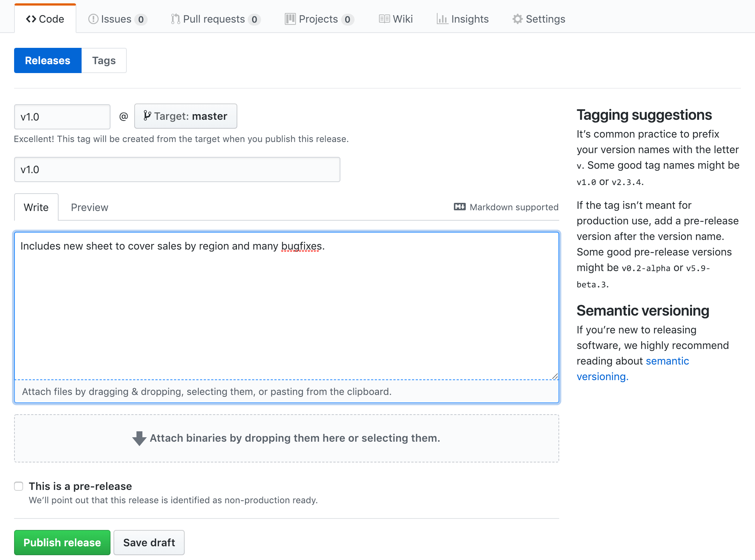Image resolution: width=755 pixels, height=560 pixels.
Task: Click the Wiki book icon
Action: [384, 19]
